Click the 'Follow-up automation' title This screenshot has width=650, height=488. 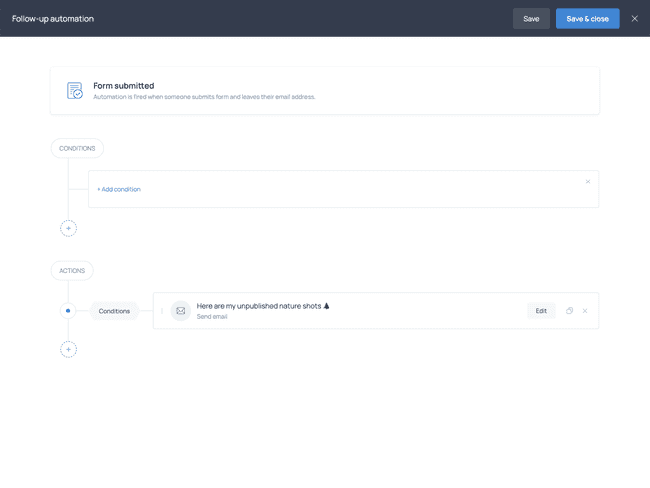coord(53,19)
